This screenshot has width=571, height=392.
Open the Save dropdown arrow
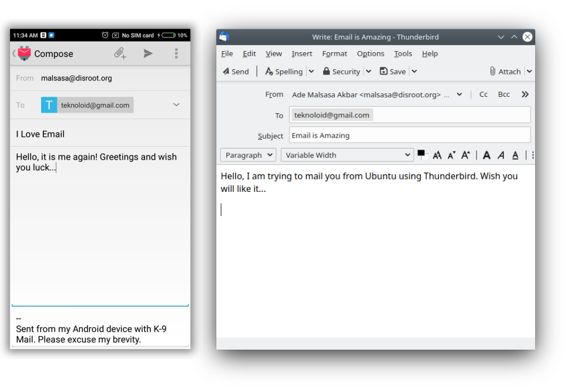tap(414, 72)
